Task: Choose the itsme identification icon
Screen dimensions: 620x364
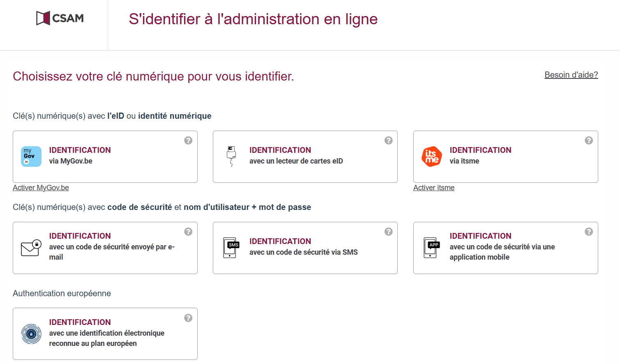Action: 431,156
